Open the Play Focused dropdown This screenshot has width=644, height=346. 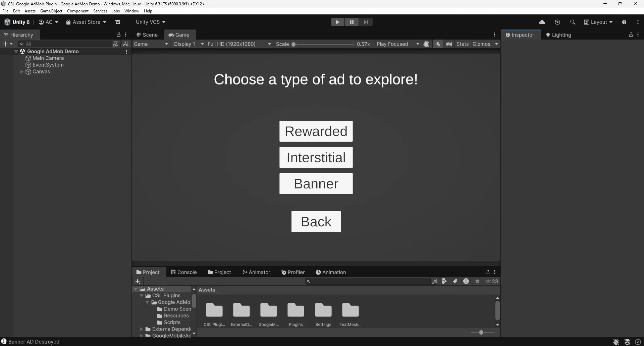coord(398,44)
